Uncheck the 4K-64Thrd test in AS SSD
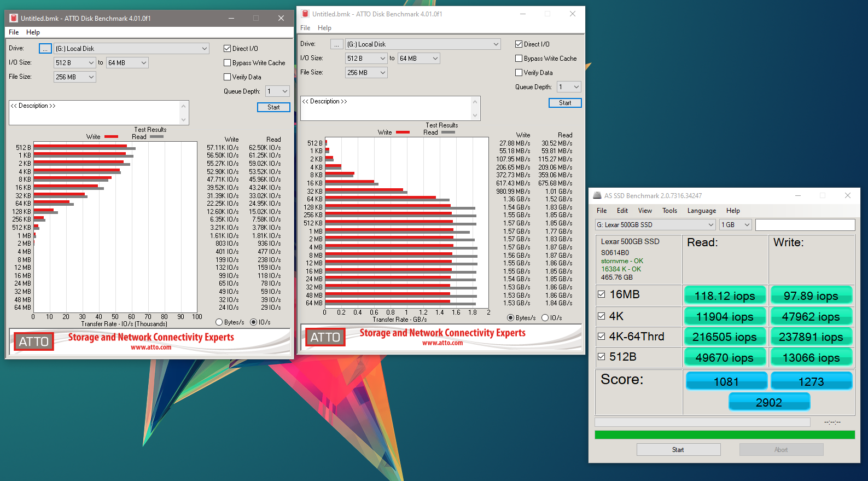 pos(602,337)
